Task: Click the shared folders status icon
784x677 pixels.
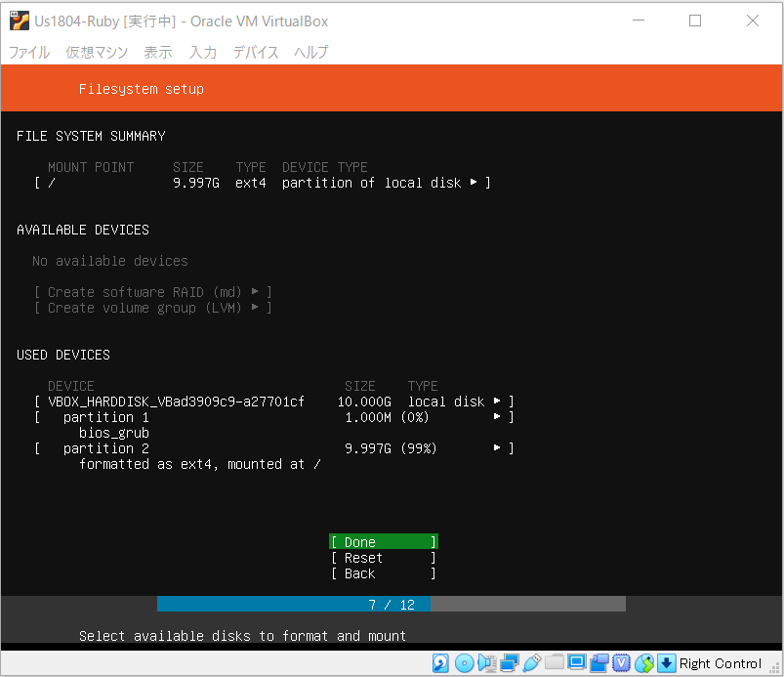Action: 554,662
